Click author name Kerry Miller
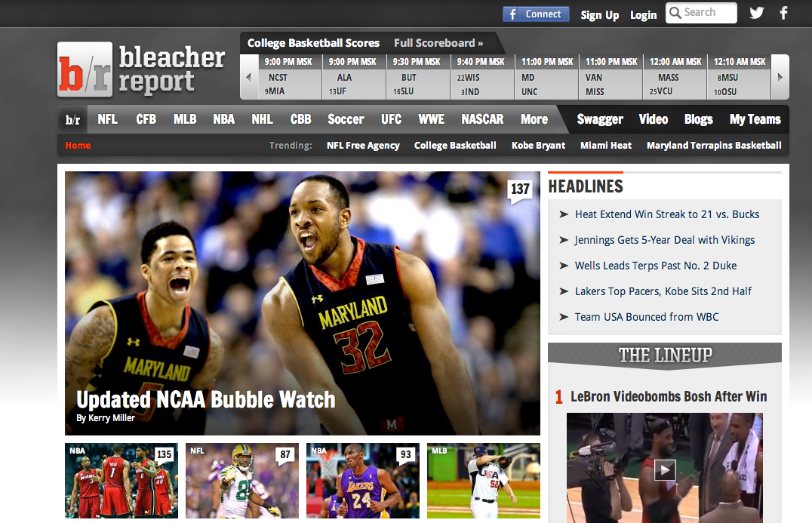This screenshot has height=523, width=812. [x=112, y=418]
